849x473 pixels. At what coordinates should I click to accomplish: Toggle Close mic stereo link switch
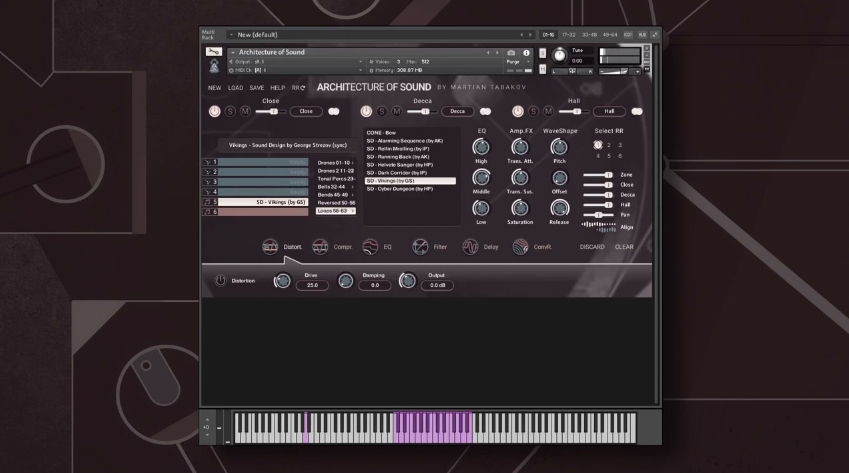(334, 111)
